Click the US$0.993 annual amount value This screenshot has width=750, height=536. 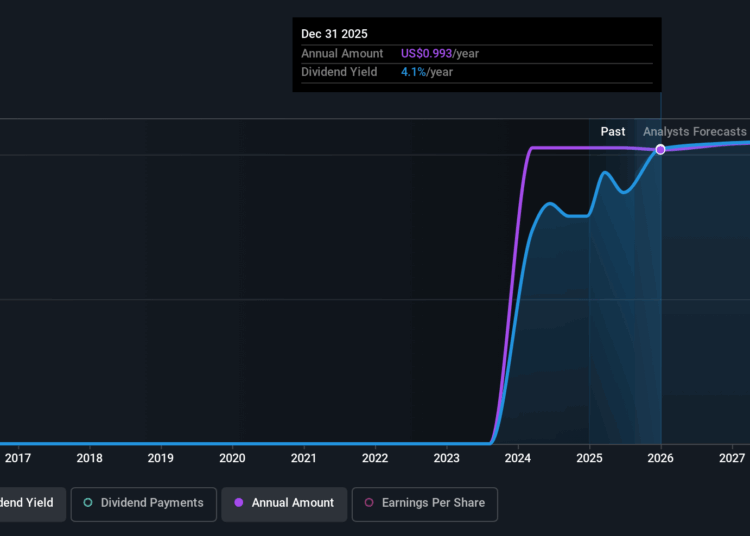tap(426, 54)
